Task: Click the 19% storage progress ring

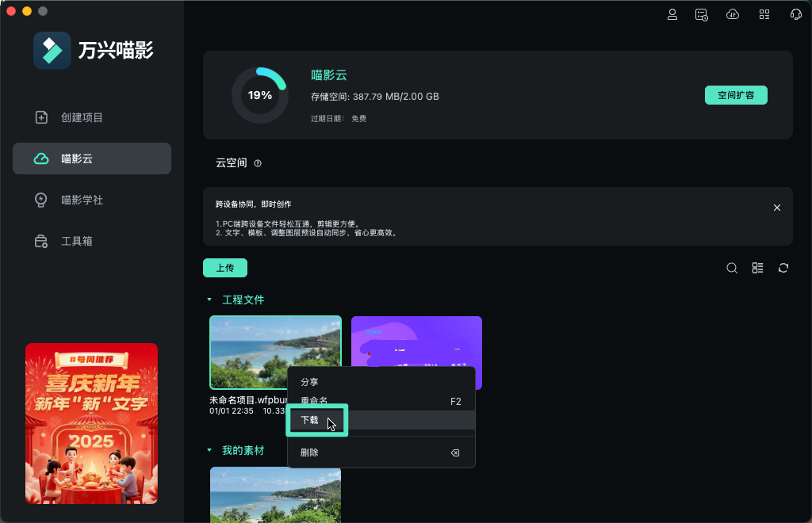Action: (x=259, y=94)
